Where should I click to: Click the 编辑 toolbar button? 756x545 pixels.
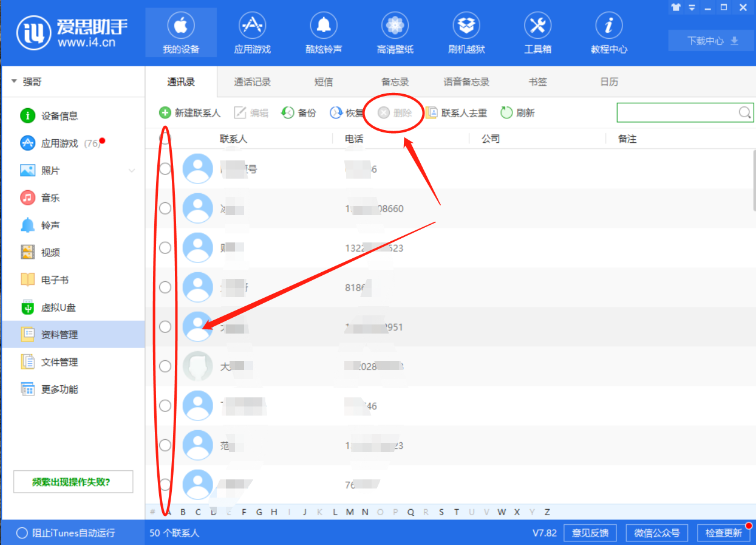(251, 113)
